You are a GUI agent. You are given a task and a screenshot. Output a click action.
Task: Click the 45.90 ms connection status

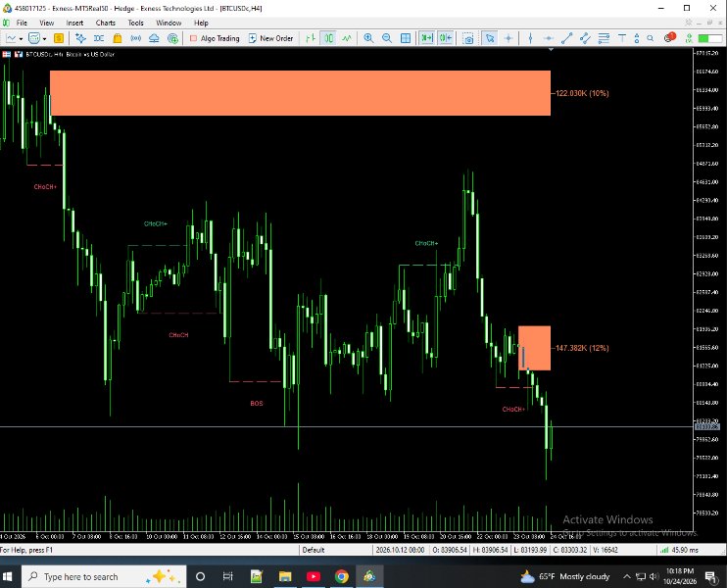click(679, 550)
